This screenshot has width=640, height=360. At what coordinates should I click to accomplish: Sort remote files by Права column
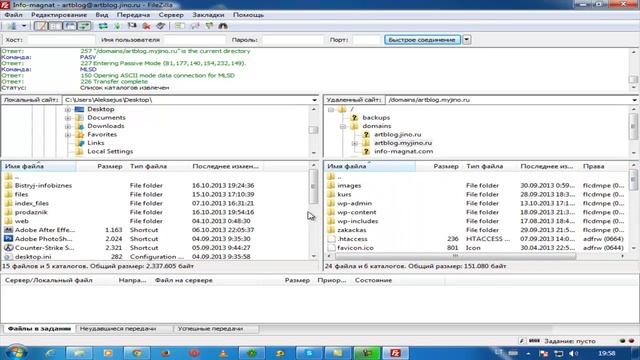593,167
